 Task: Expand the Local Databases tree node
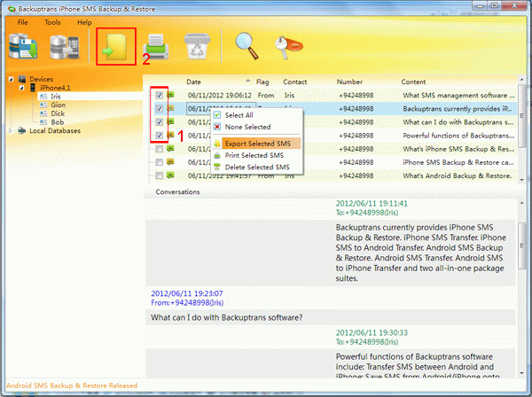[x=11, y=130]
